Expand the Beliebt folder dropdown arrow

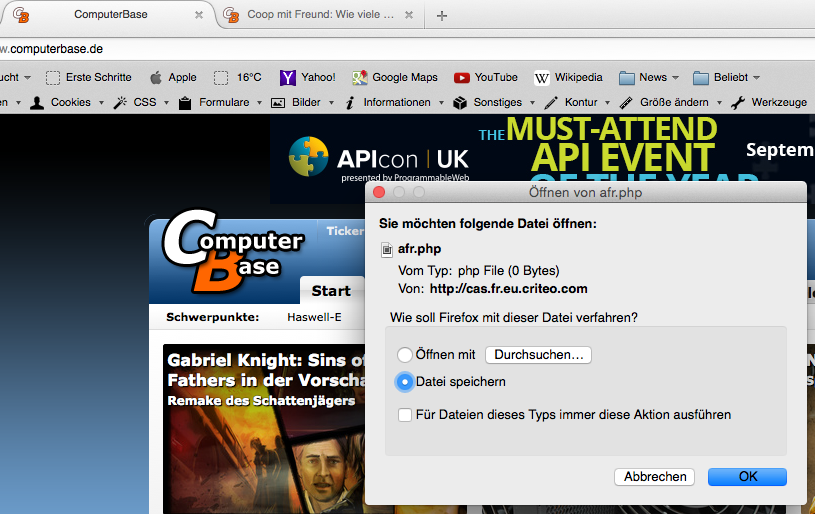[756, 78]
